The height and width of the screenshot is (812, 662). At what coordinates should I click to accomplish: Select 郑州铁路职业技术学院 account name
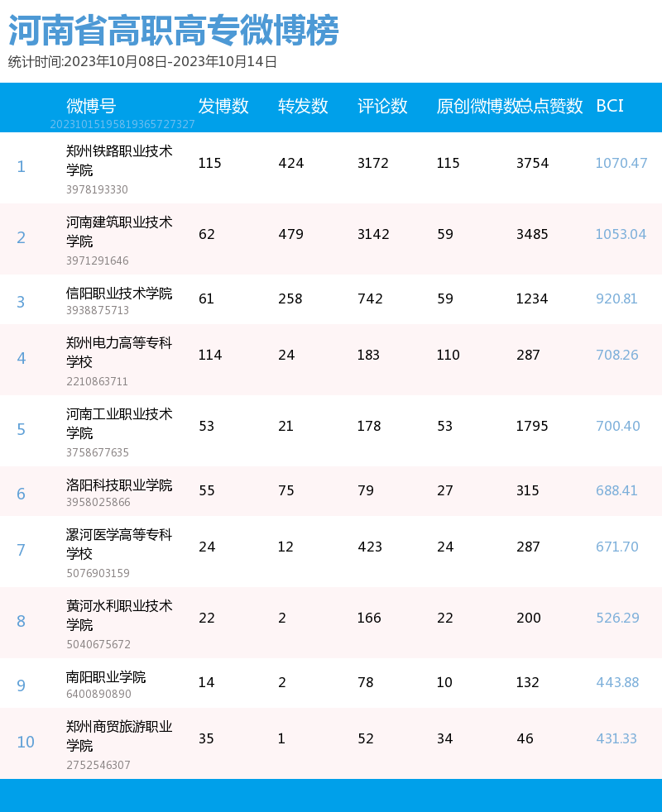click(x=119, y=160)
